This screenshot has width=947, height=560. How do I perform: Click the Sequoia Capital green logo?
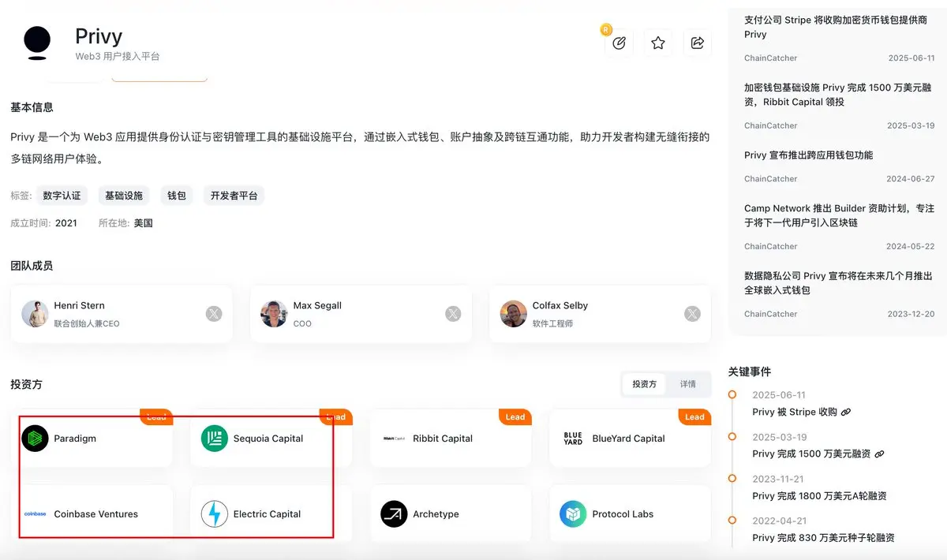[215, 439]
